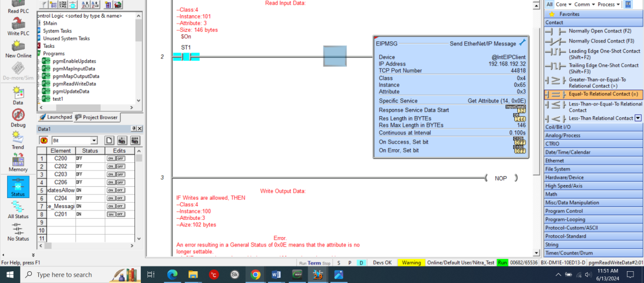Toggle the Status display tool

coord(18,186)
